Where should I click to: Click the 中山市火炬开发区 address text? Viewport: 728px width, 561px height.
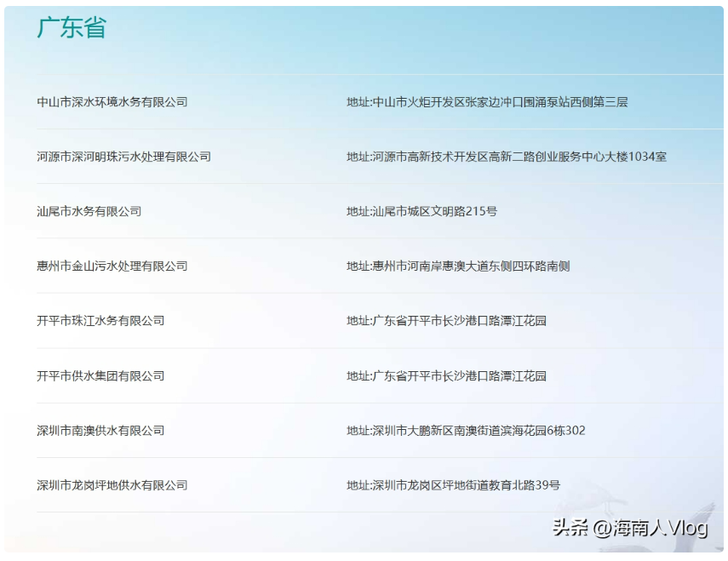pos(487,102)
